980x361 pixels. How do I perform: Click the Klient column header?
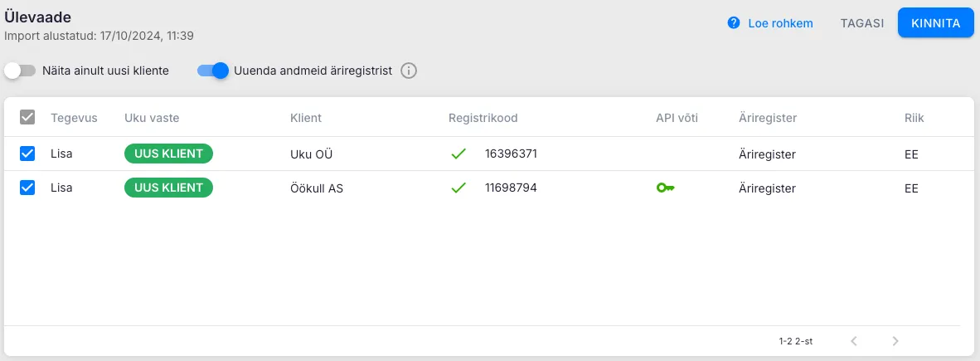(306, 118)
